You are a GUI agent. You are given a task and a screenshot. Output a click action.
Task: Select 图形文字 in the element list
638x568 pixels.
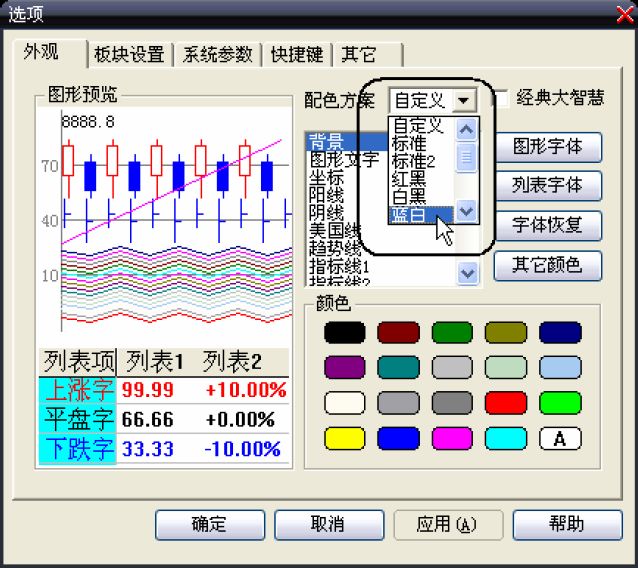(344, 160)
